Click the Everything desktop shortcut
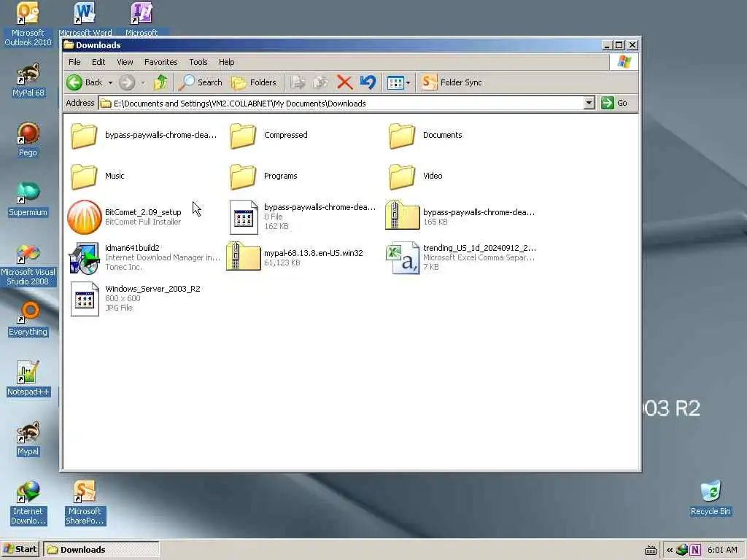This screenshot has width=747, height=560. point(28,319)
